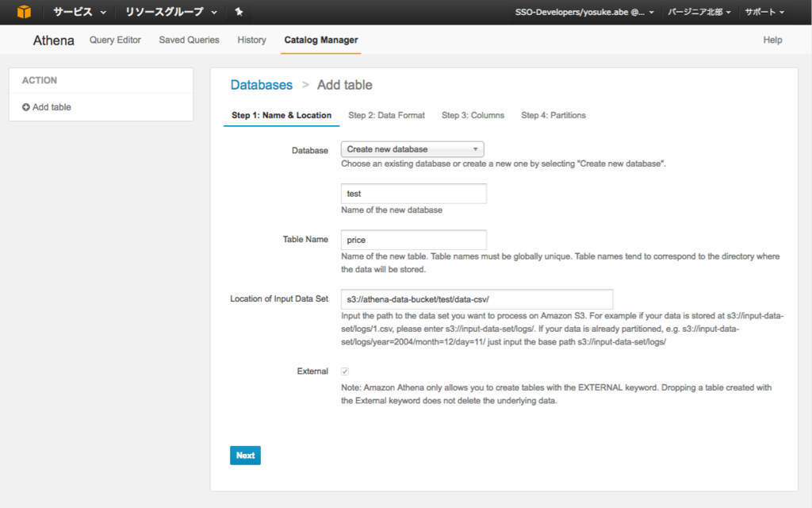
Task: Click the Add table action link
Action: pyautogui.click(x=52, y=107)
